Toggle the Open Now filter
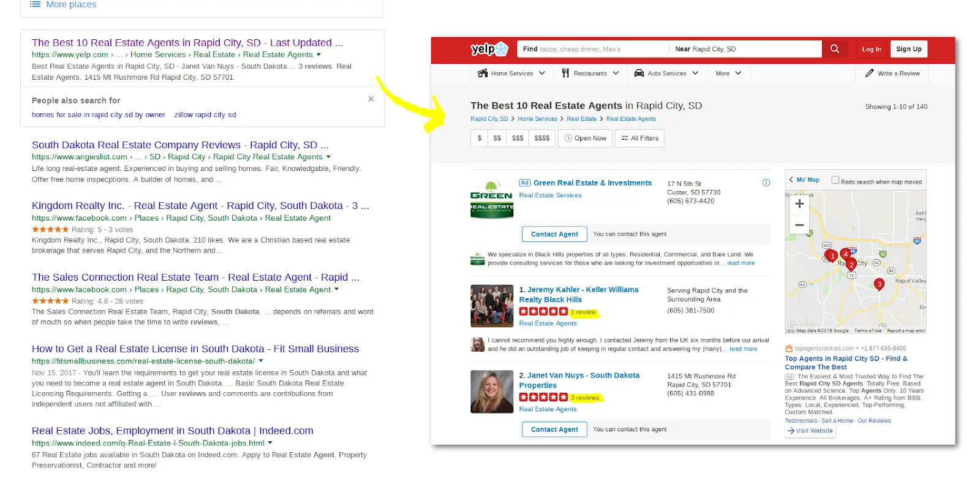 point(586,138)
